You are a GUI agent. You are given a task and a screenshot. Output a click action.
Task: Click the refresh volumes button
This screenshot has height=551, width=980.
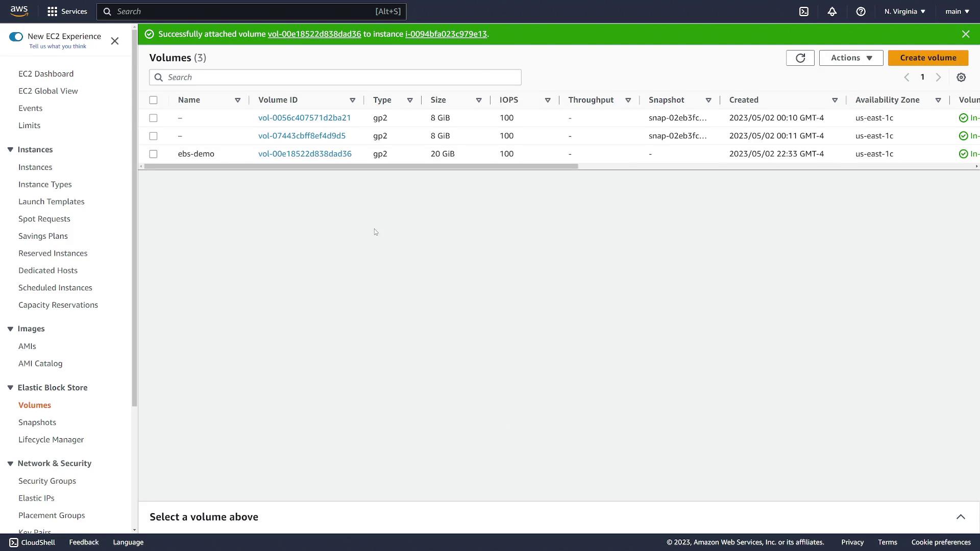[800, 58]
